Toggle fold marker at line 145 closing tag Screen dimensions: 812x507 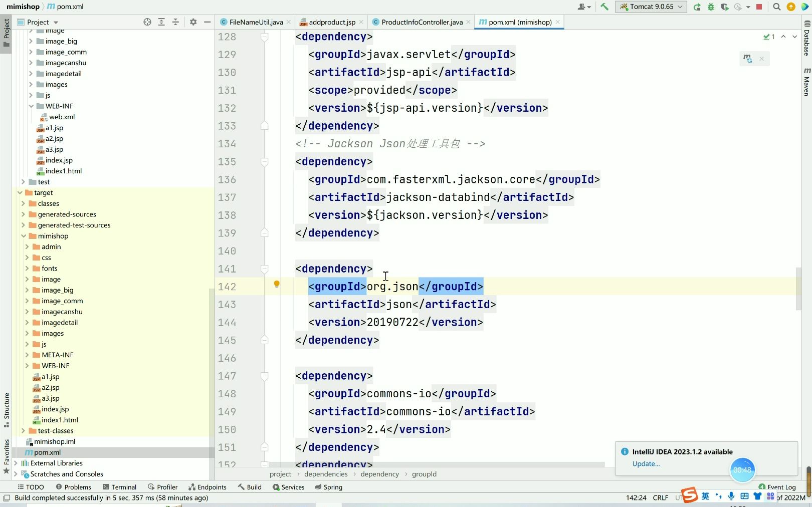(264, 340)
